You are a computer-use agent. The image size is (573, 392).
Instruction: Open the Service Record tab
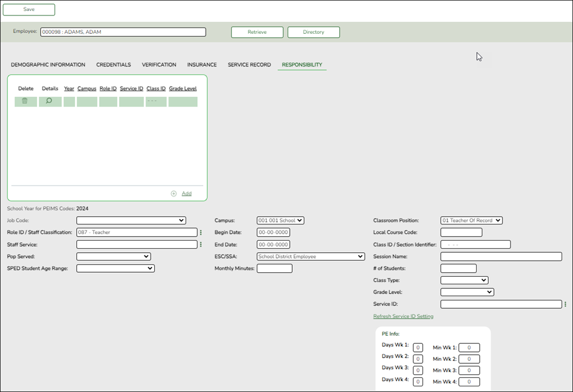coord(248,65)
